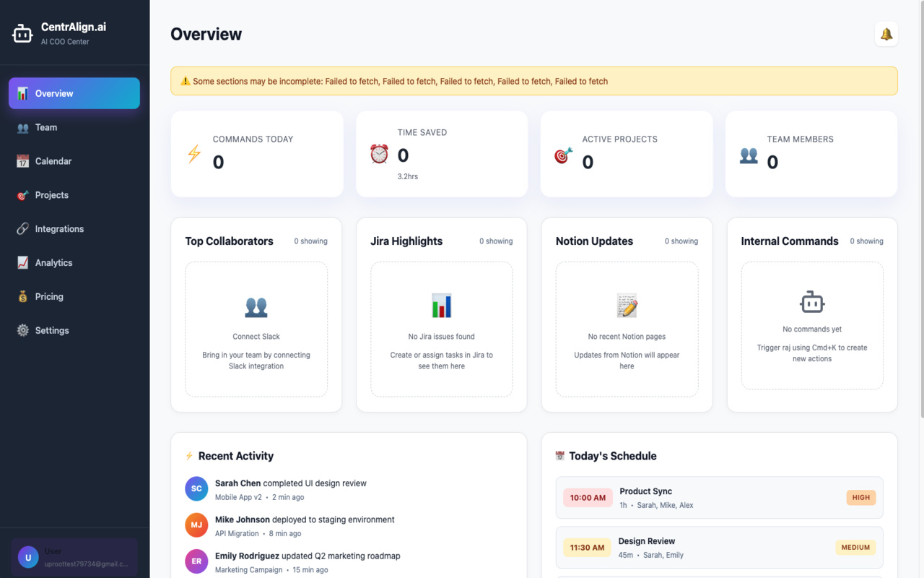Click the people icon above Connect Slack

pyautogui.click(x=256, y=306)
